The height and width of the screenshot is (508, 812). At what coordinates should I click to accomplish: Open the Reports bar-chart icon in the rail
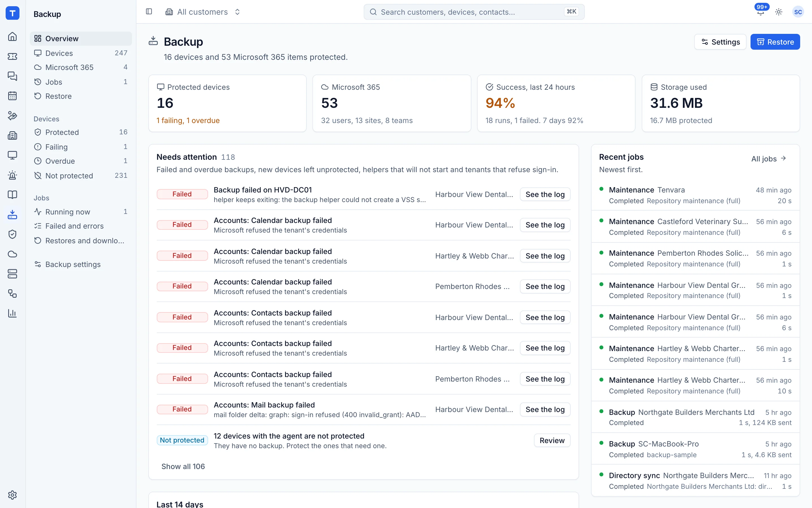12,313
